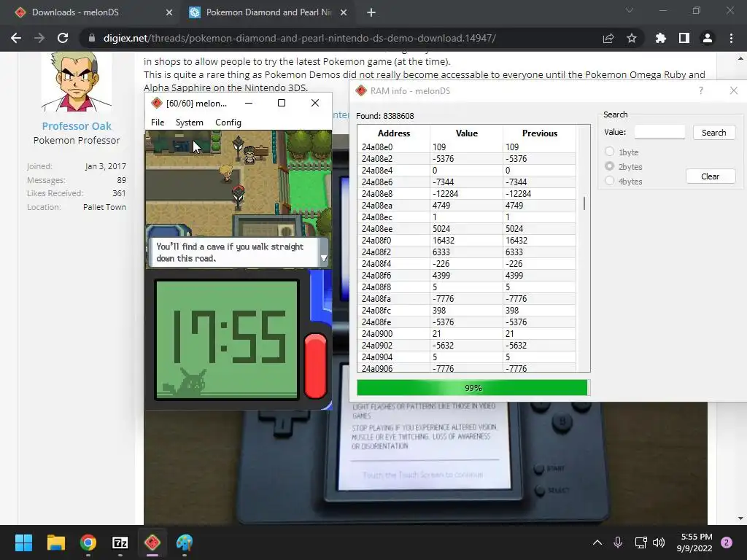The width and height of the screenshot is (747, 560).
Task: Click the microphone tray icon
Action: 618,542
